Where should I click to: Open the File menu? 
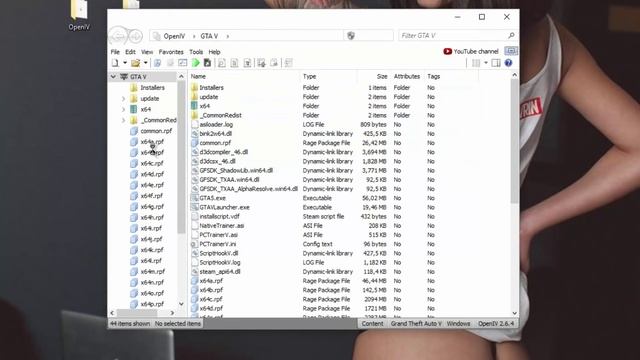point(115,52)
